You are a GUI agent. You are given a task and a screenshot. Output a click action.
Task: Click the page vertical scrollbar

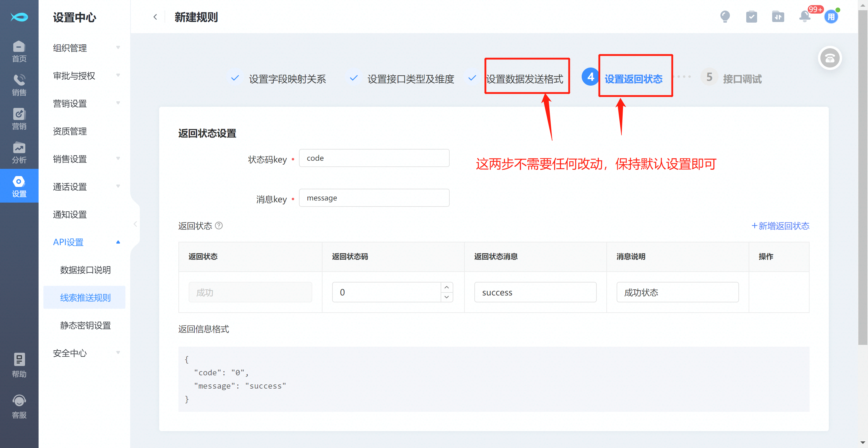[862, 177]
